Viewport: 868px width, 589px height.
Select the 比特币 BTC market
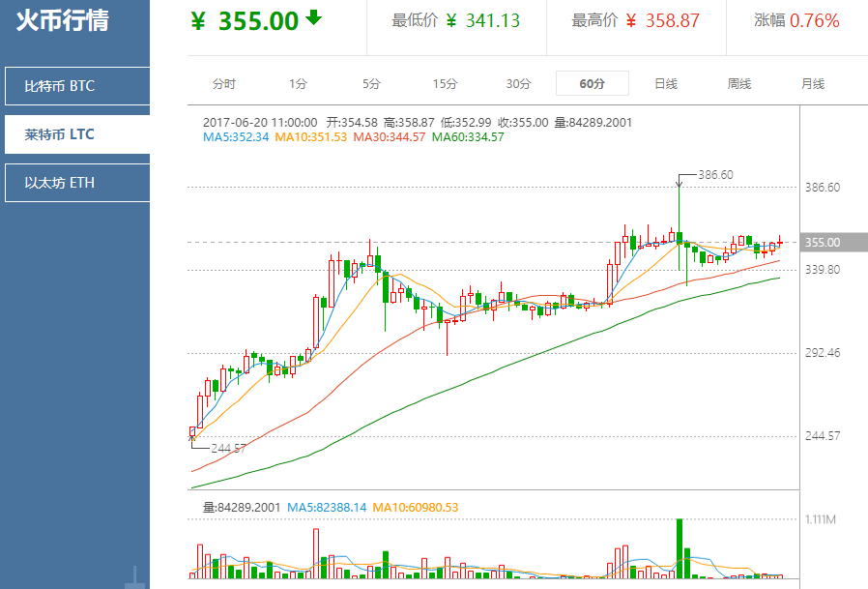[77, 86]
